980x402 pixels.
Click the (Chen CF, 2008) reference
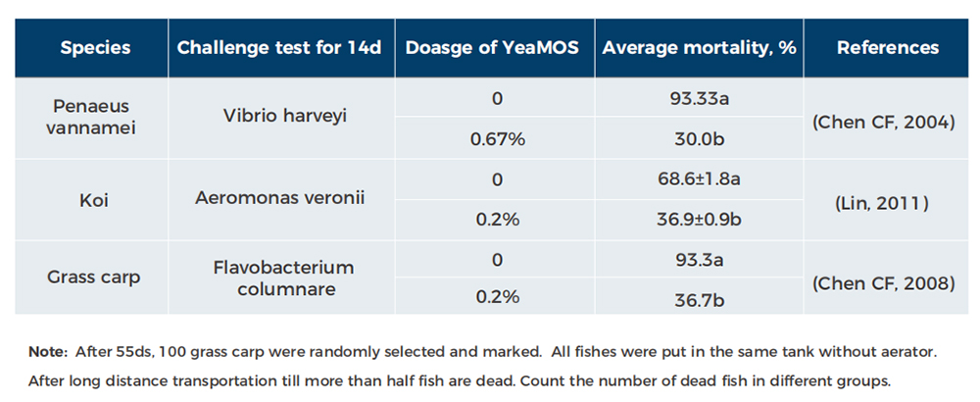click(x=888, y=283)
